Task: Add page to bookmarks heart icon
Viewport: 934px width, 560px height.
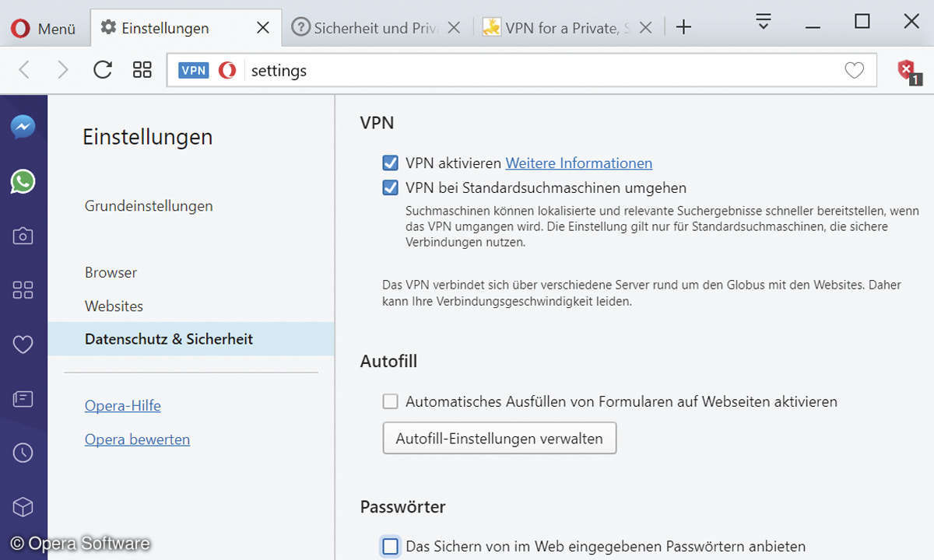Action: (854, 71)
